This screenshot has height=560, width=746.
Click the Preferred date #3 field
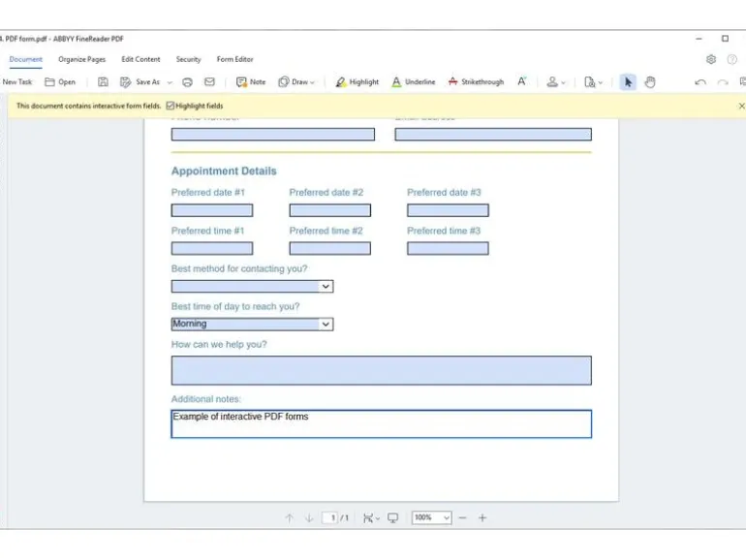(x=448, y=210)
